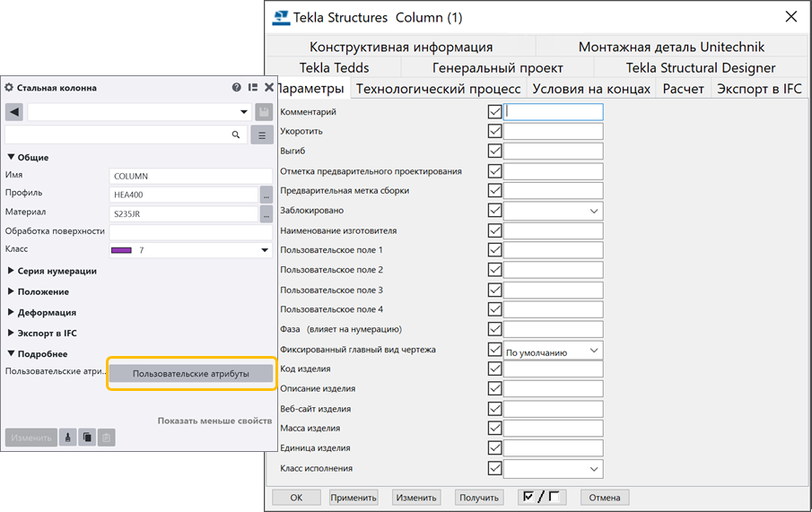This screenshot has width=812, height=512.
Task: Click the help question mark icon
Action: click(x=237, y=88)
